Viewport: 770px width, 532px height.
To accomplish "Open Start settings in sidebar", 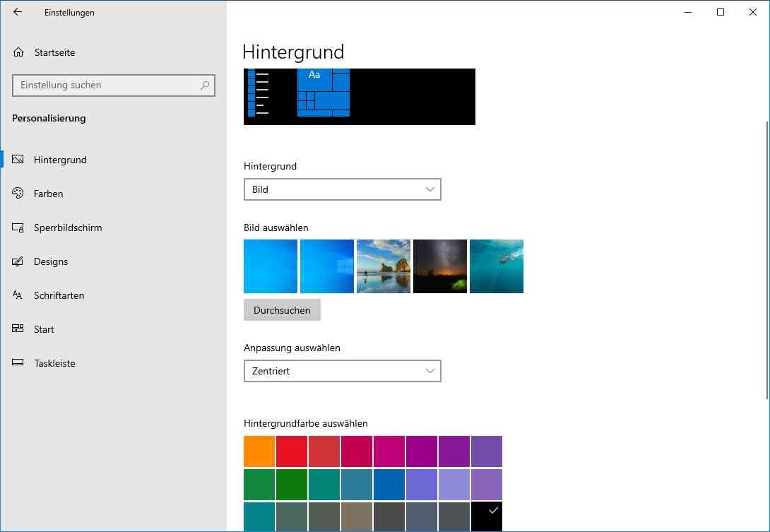I will 114,329.
